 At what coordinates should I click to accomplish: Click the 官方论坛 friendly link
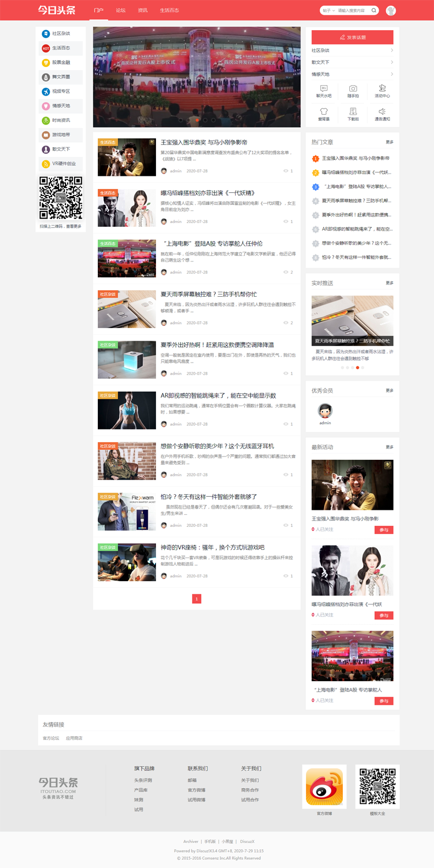(51, 738)
